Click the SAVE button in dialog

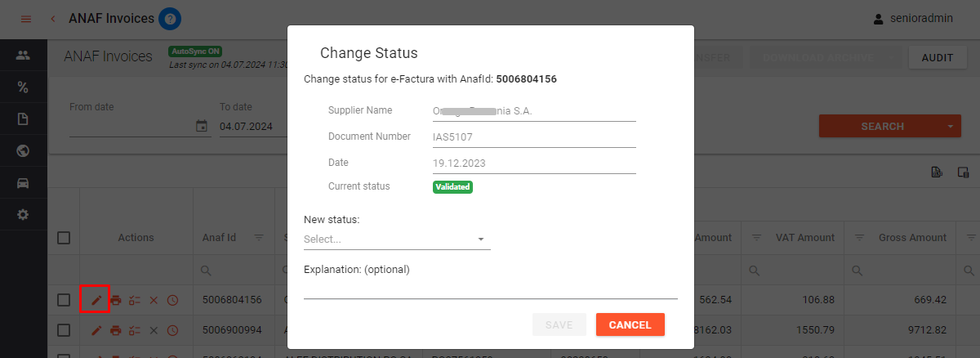tap(559, 324)
